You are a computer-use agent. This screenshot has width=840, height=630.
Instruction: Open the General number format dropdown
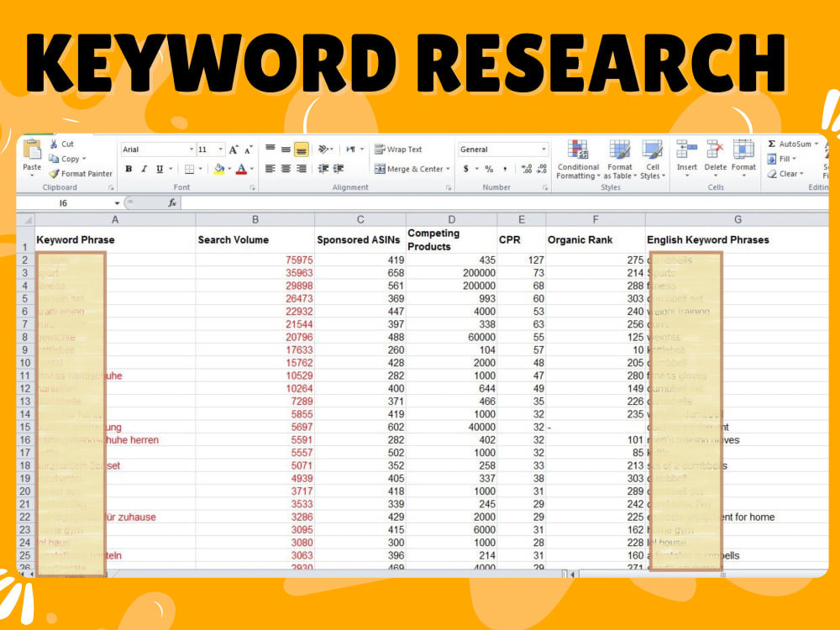click(x=543, y=150)
